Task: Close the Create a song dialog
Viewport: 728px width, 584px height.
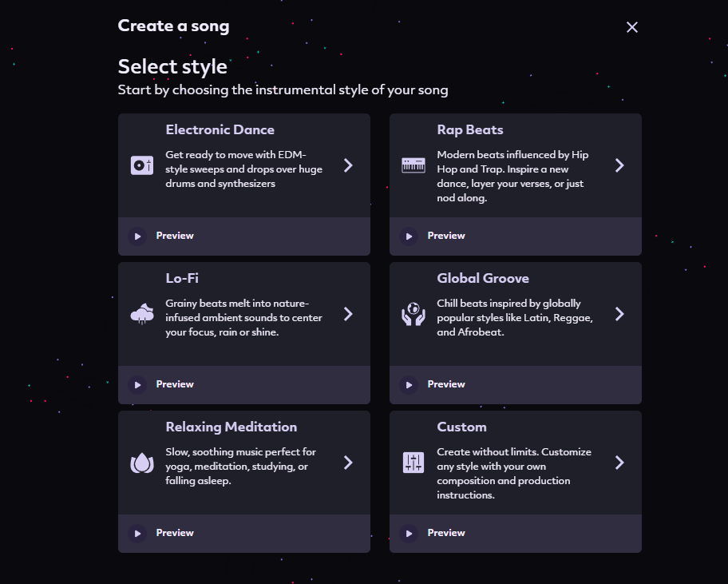Action: 632,27
